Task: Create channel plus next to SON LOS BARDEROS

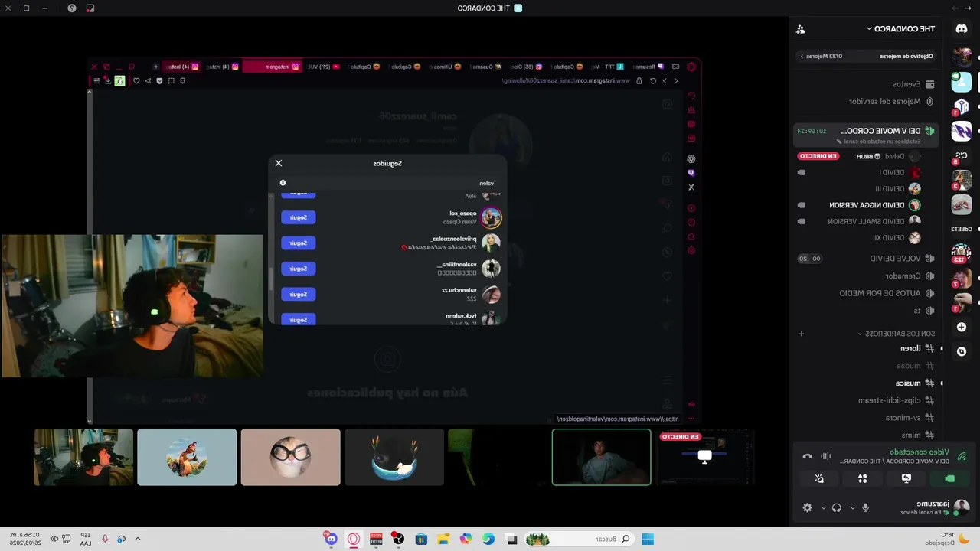Action: [802, 334]
